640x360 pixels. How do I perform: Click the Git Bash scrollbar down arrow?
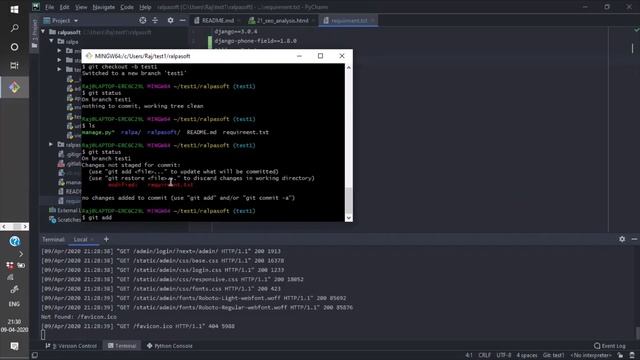[349, 218]
